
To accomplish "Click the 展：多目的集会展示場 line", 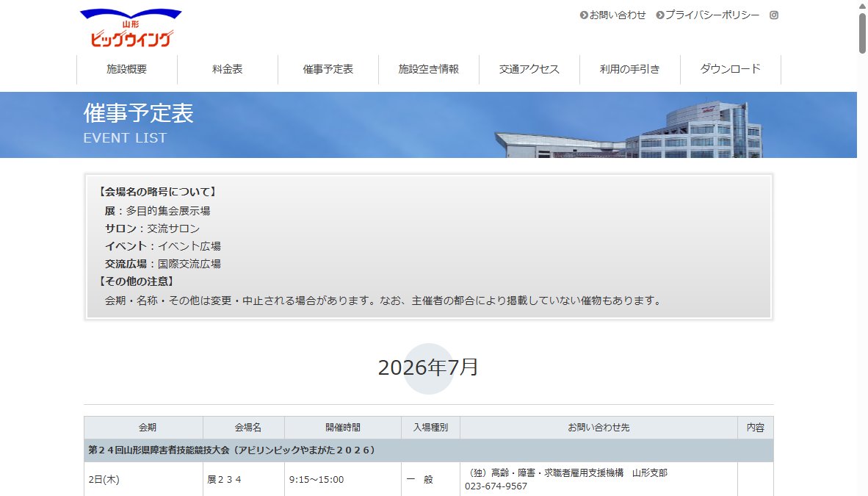I will point(157,211).
